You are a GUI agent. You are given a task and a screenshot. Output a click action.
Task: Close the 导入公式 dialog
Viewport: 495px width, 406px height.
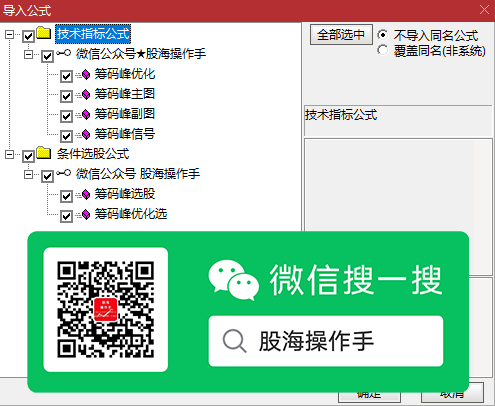point(484,10)
